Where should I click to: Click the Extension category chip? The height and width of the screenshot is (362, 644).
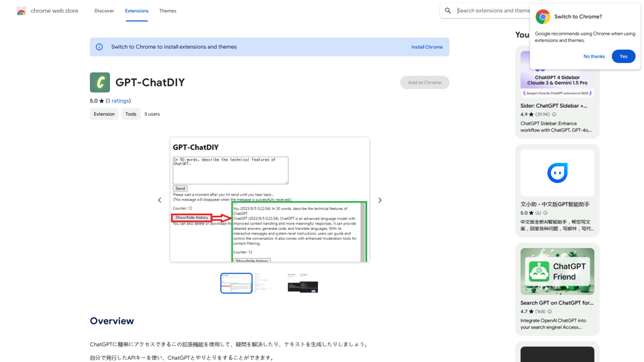(105, 114)
